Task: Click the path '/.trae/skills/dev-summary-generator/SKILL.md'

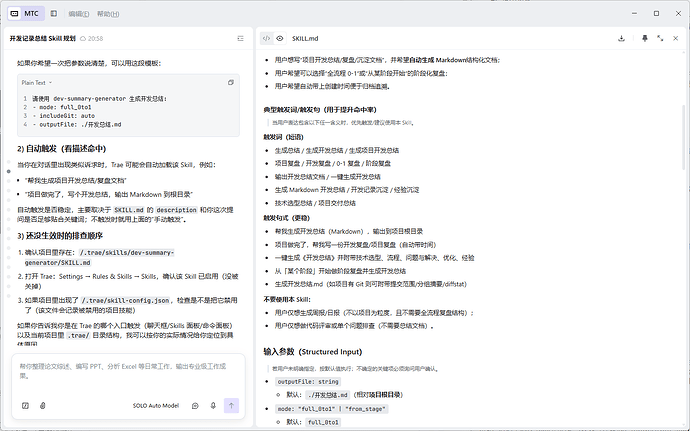Action: (99, 258)
